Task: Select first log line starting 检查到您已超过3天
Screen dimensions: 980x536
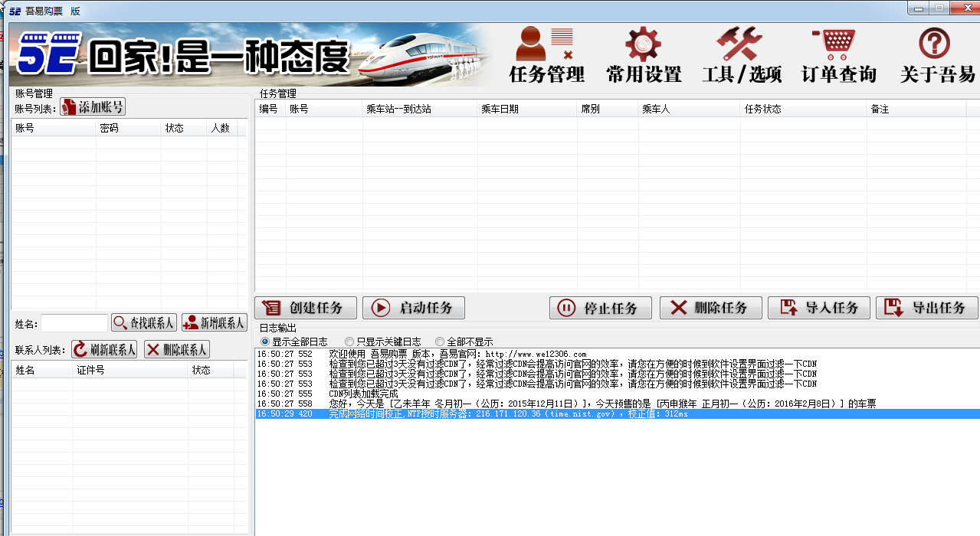Action: click(x=617, y=364)
